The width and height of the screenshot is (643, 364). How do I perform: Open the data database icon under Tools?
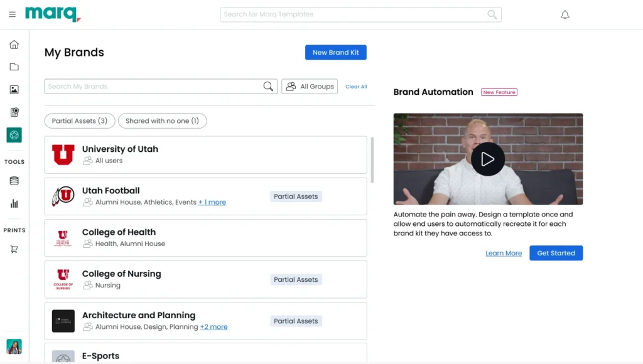click(14, 181)
